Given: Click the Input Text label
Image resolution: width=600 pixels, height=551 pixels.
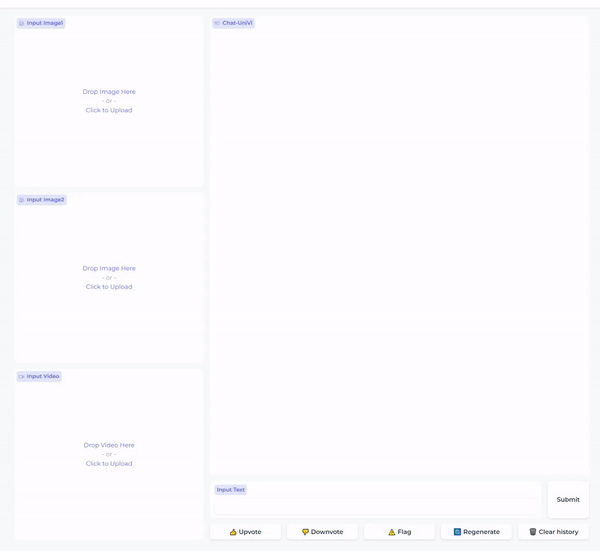Looking at the screenshot, I should [x=231, y=490].
